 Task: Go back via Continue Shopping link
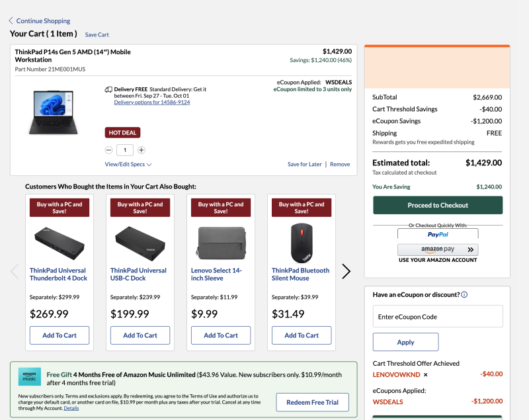[x=43, y=21]
